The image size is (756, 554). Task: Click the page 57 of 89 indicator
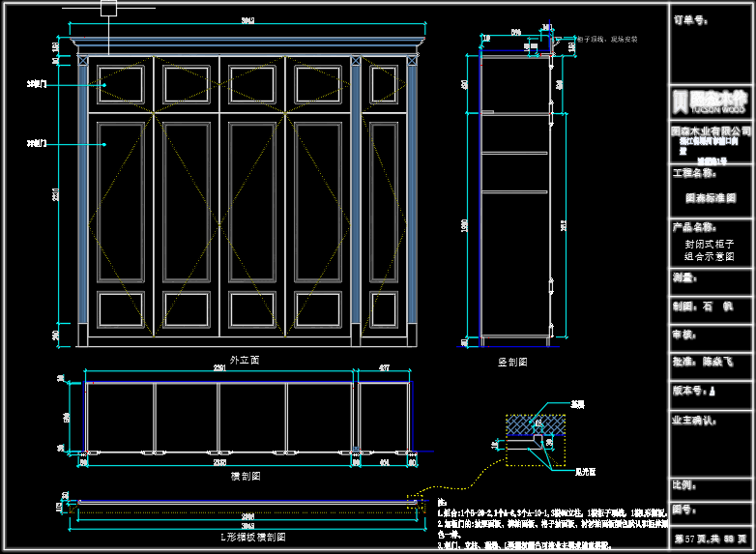click(712, 538)
